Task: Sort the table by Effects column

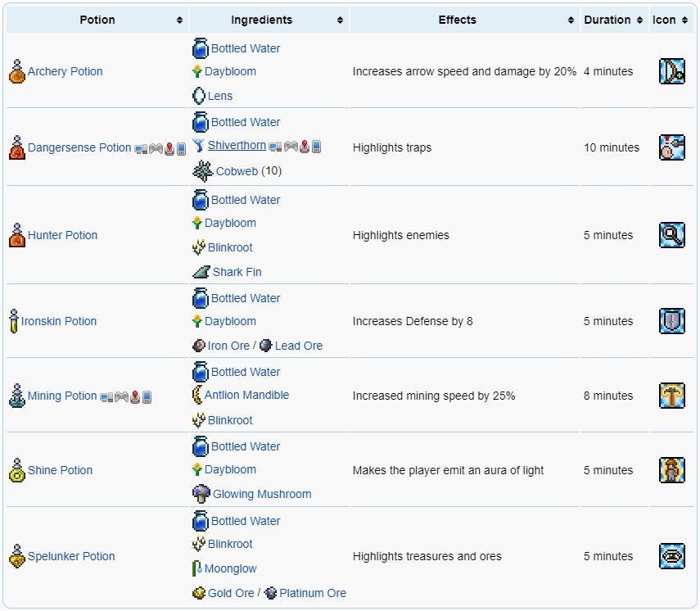Action: 571,20
